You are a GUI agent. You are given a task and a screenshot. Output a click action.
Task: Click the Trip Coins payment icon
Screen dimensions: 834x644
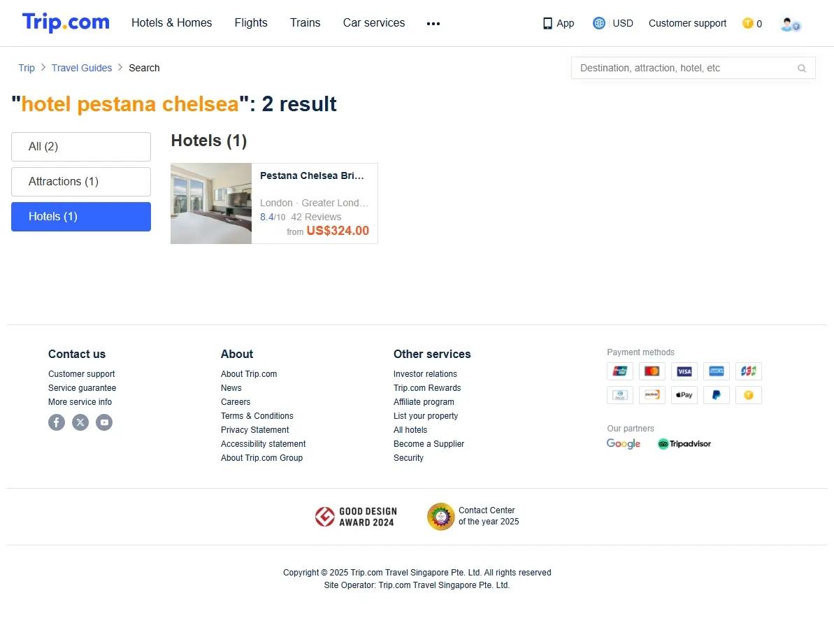click(x=749, y=395)
